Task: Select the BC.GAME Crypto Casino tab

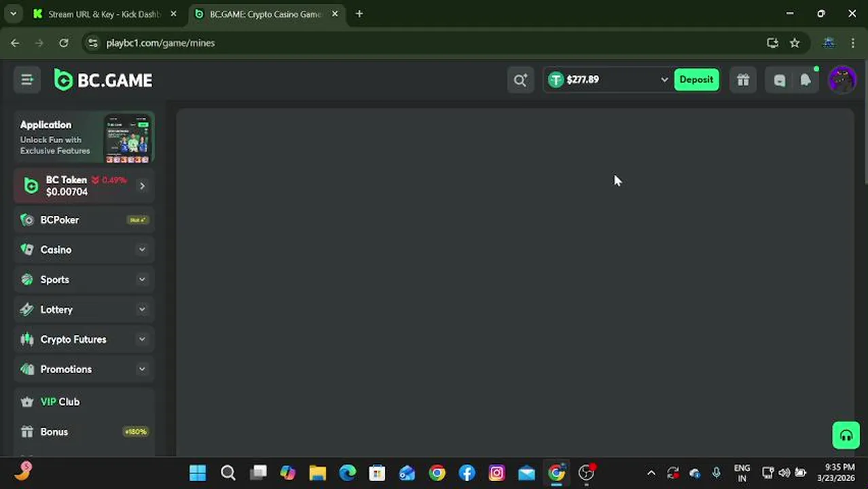Action: [265, 14]
